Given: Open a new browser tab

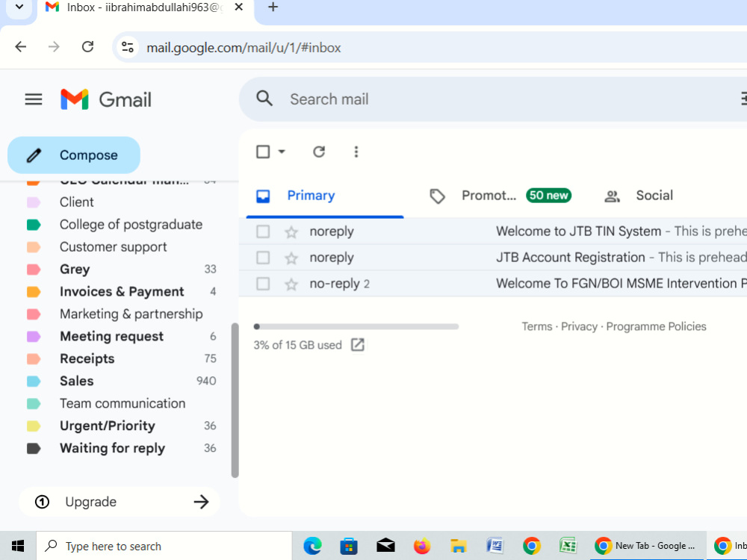Looking at the screenshot, I should 273,7.
